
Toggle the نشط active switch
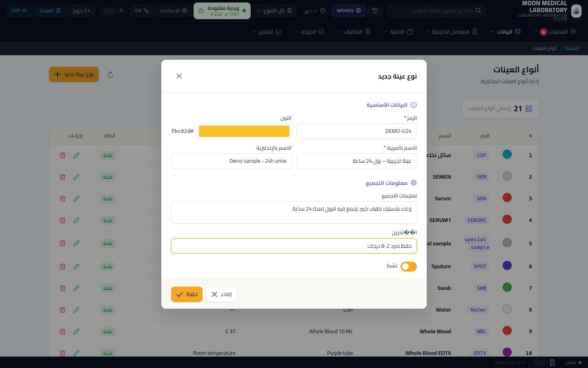click(x=408, y=267)
